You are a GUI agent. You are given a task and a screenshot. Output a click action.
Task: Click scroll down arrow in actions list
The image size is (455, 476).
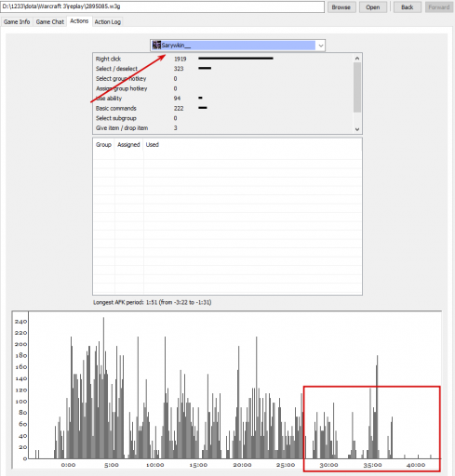[357, 129]
